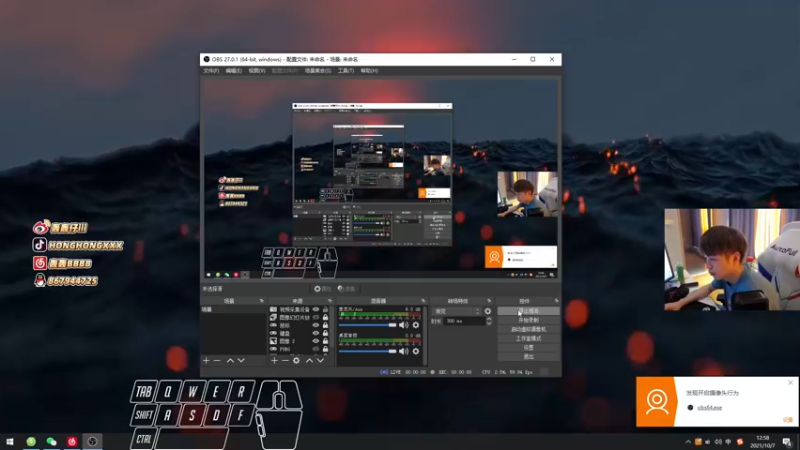
Task: Toggle visibility of the 键盘 source
Action: (316, 333)
